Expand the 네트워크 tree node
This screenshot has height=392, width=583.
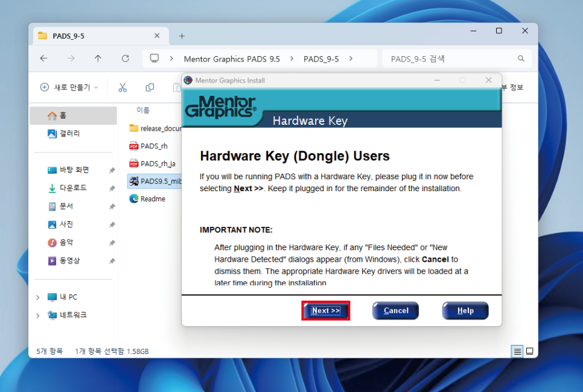[x=37, y=315]
